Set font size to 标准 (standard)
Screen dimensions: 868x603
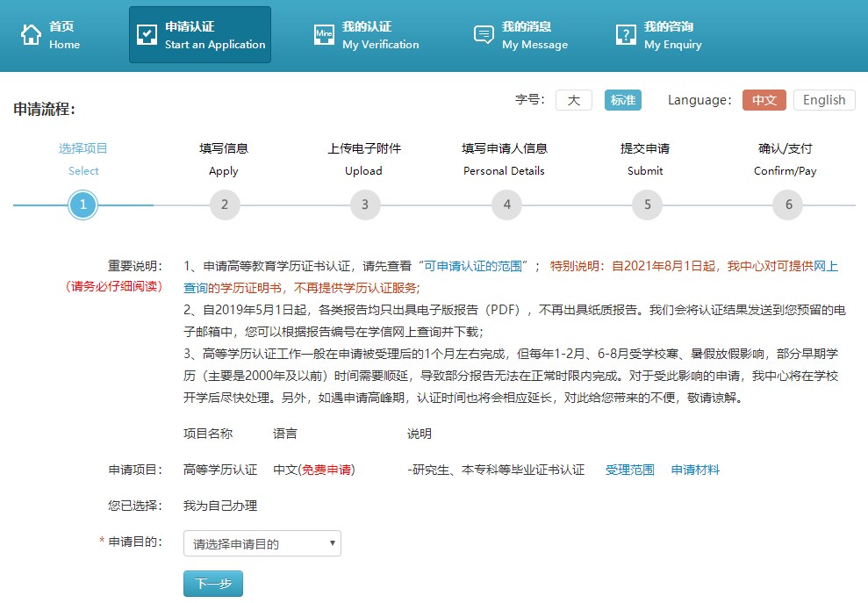(x=623, y=100)
